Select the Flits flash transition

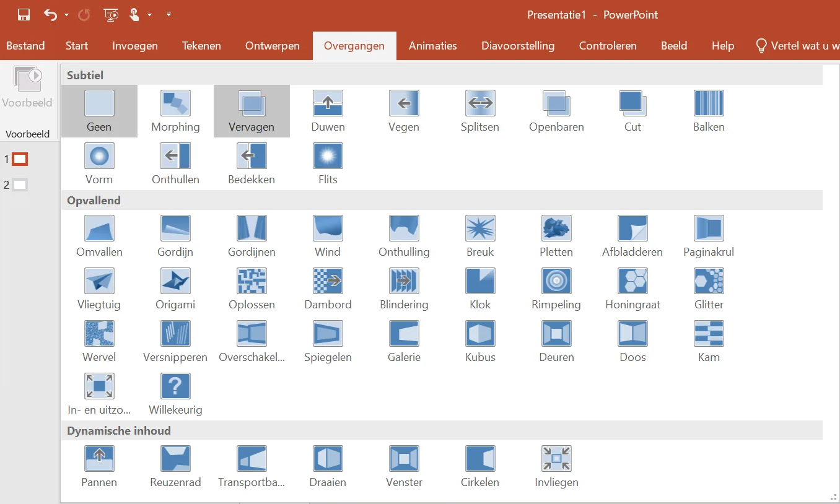click(328, 163)
